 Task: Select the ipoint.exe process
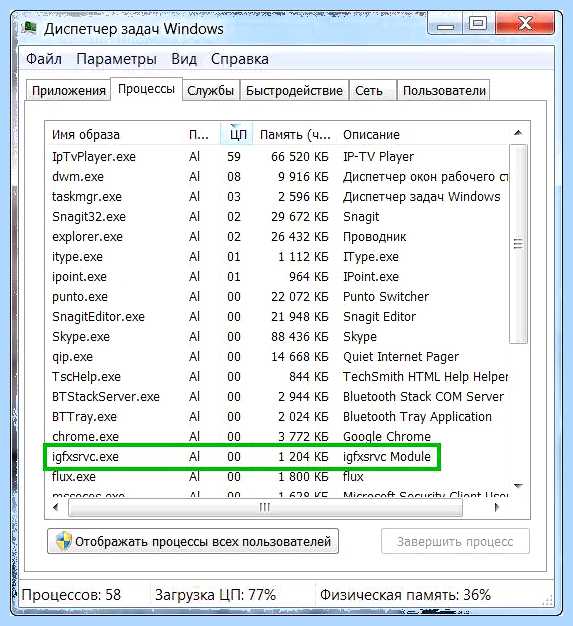[x=278, y=277]
